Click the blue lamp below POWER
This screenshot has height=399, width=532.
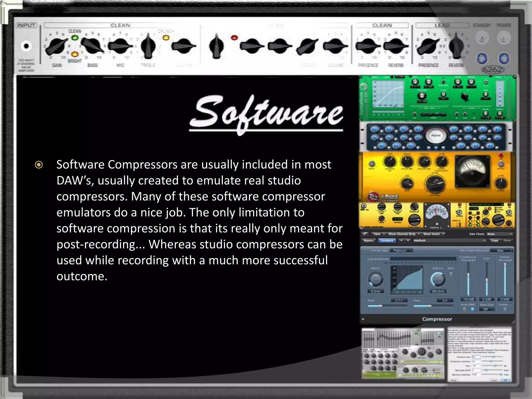pos(504,58)
